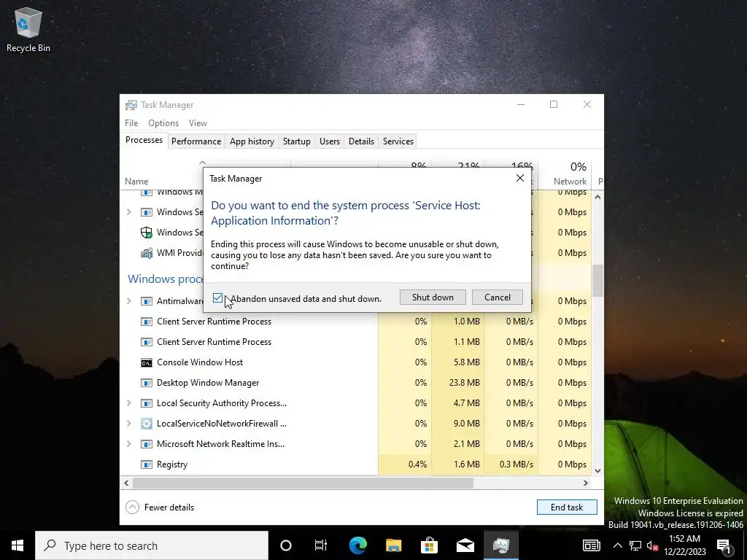
Task: Click the LocalServiceNoNetworkFirewall gear icon
Action: pos(147,424)
